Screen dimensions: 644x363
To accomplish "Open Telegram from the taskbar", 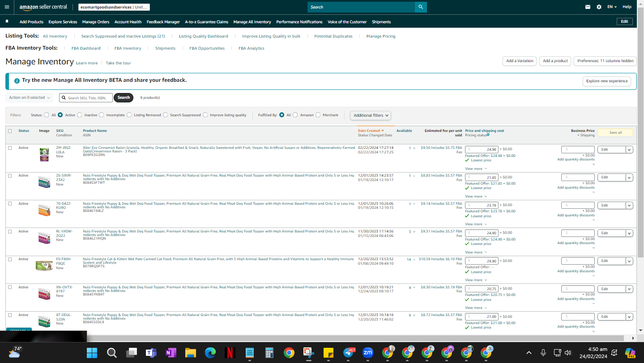I will [x=349, y=353].
